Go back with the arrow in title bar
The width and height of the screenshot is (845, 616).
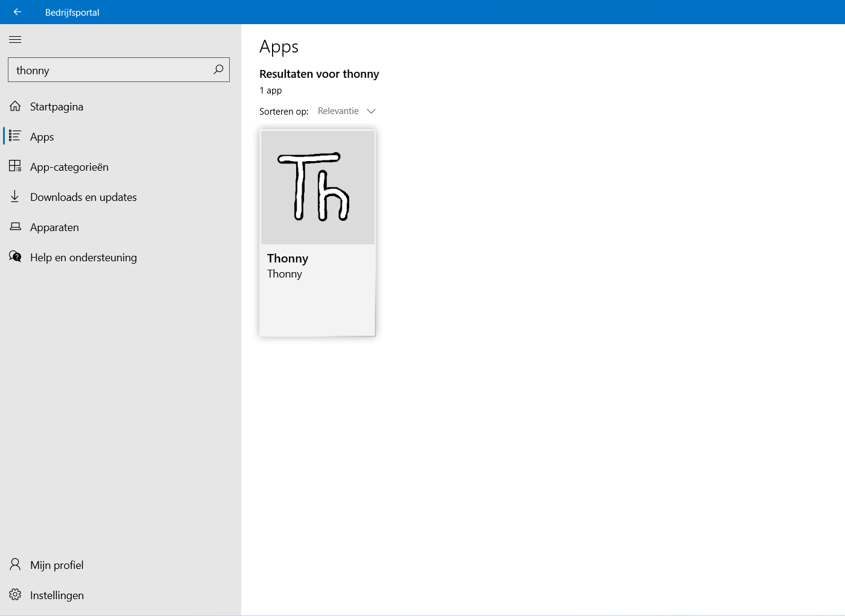pyautogui.click(x=17, y=11)
